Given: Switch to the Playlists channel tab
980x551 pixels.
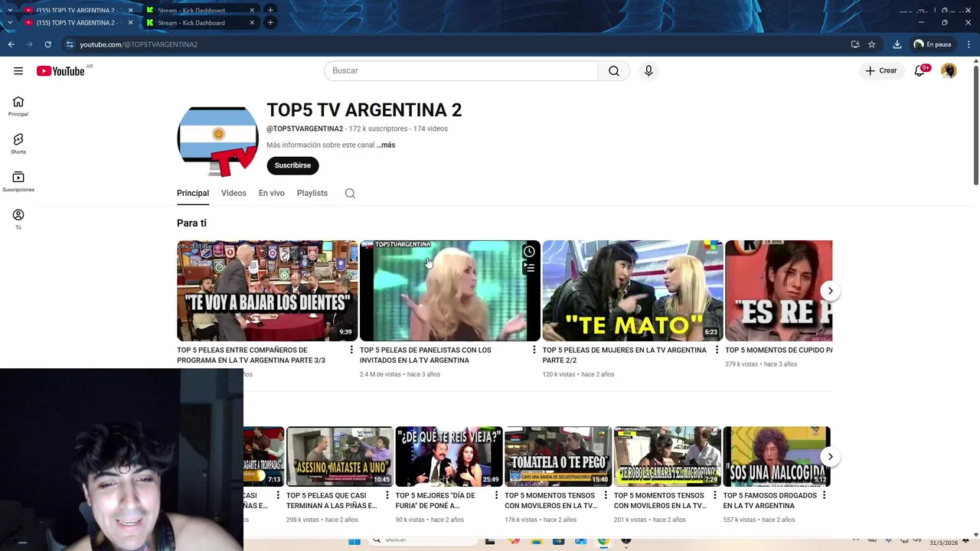Looking at the screenshot, I should tap(312, 194).
